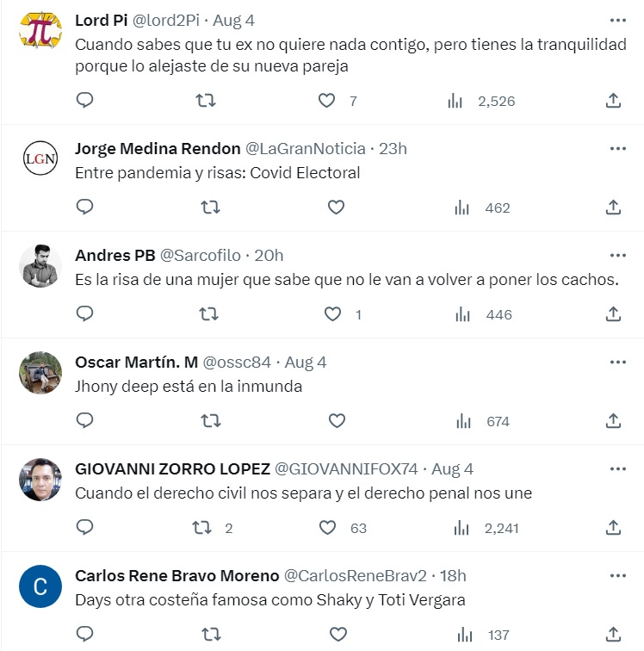
Task: Reply to GIOVANNI ZORRO LOPEZ's tweet
Action: (84, 528)
